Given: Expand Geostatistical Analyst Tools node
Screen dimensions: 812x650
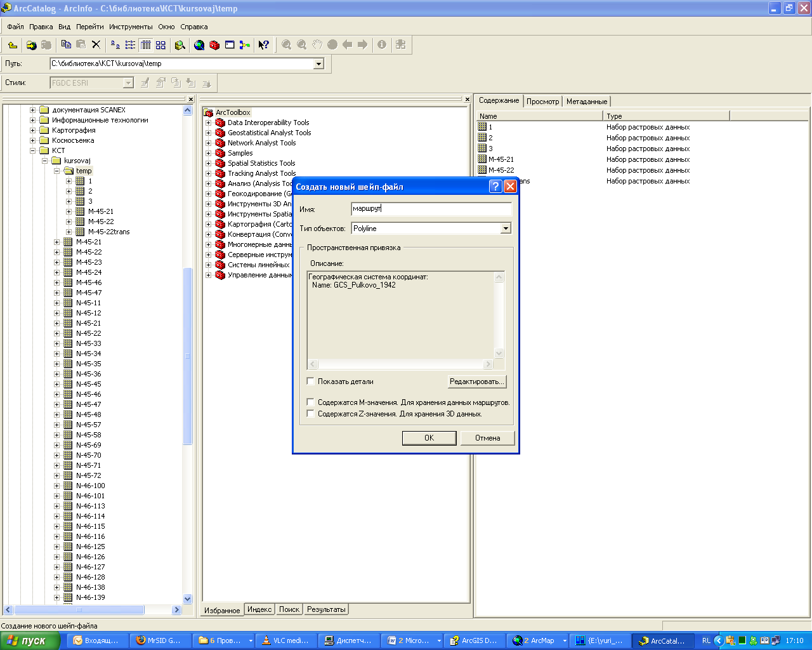Looking at the screenshot, I should (208, 133).
